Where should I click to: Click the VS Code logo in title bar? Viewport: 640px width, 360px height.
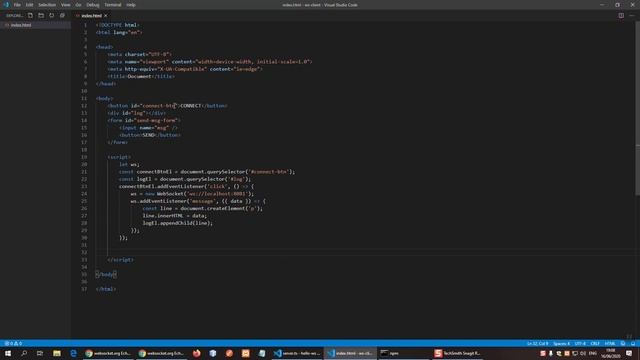(x=6, y=5)
